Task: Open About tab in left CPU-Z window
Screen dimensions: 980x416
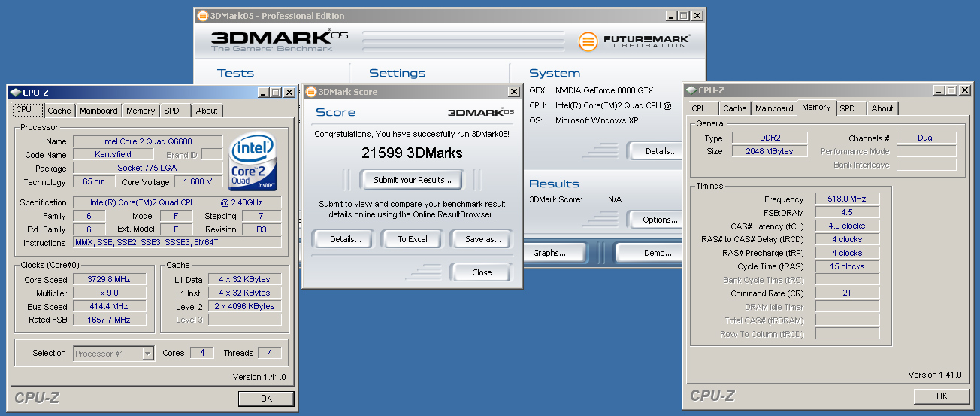Action: pos(207,111)
